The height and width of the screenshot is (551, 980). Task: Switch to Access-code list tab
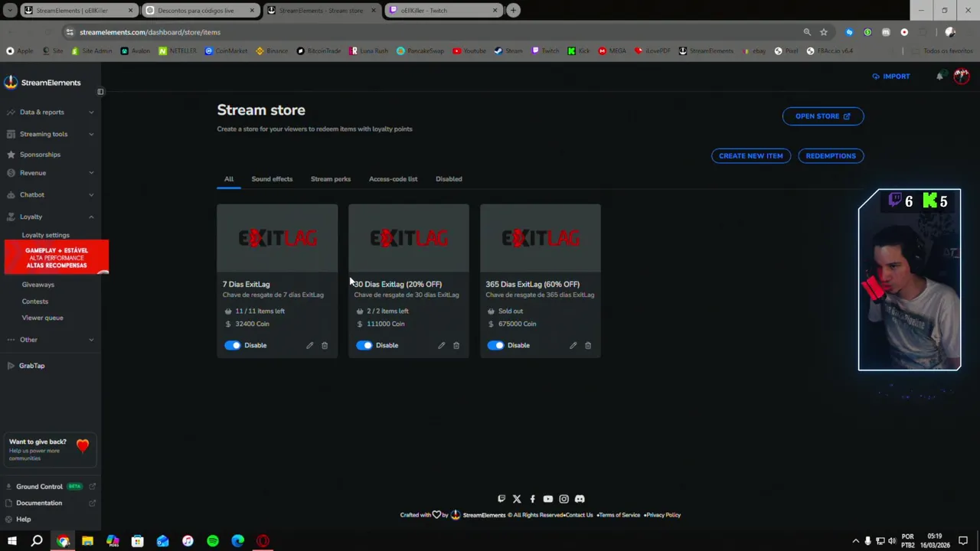click(394, 179)
